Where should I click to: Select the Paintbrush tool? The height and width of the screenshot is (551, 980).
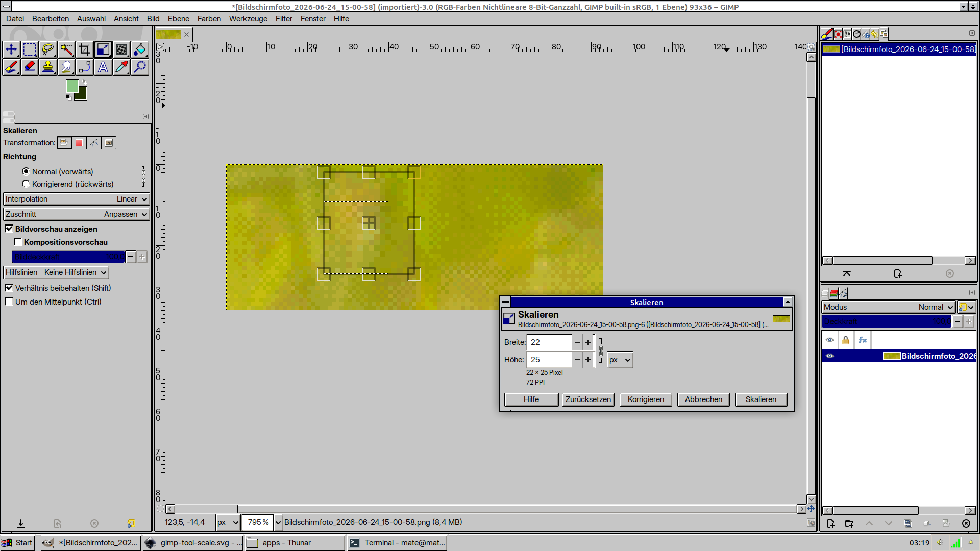(11, 67)
